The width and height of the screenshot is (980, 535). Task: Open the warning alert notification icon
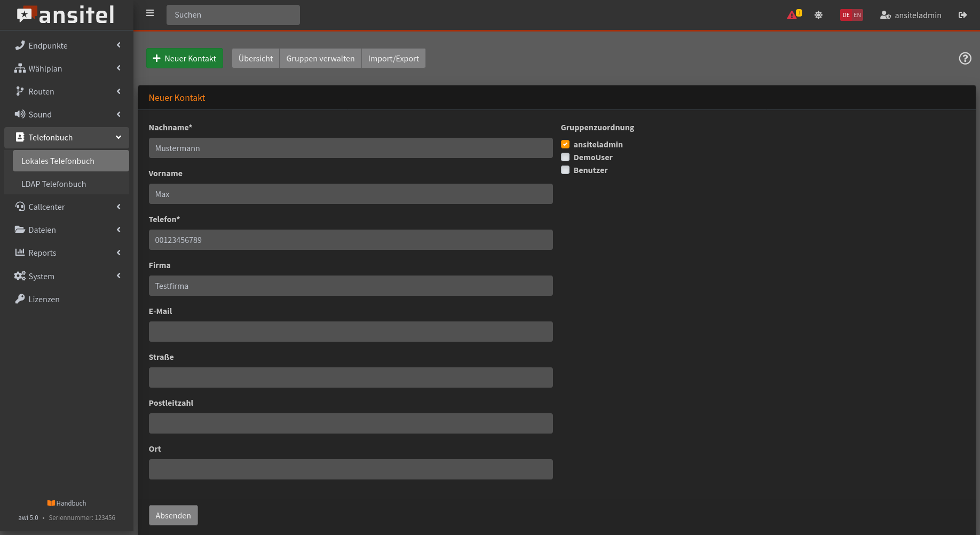pos(793,15)
